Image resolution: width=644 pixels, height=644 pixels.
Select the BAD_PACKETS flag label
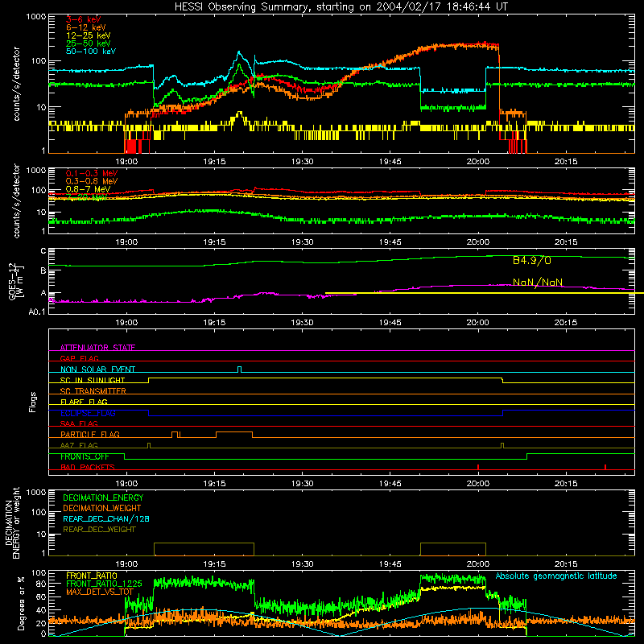click(x=88, y=467)
